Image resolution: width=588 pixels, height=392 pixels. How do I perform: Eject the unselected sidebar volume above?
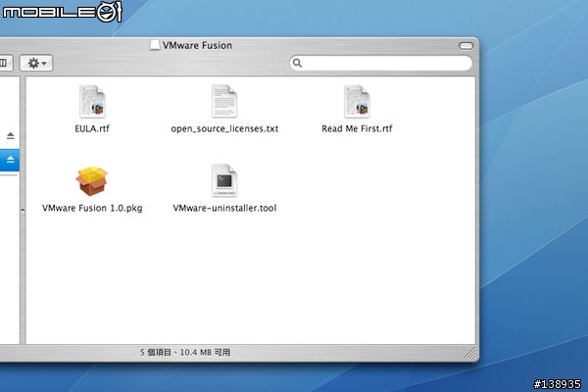pos(11,135)
